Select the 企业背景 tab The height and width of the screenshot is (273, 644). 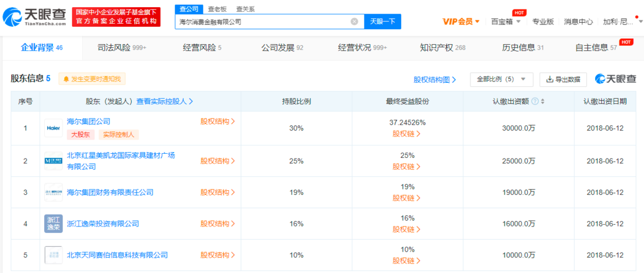coord(42,48)
